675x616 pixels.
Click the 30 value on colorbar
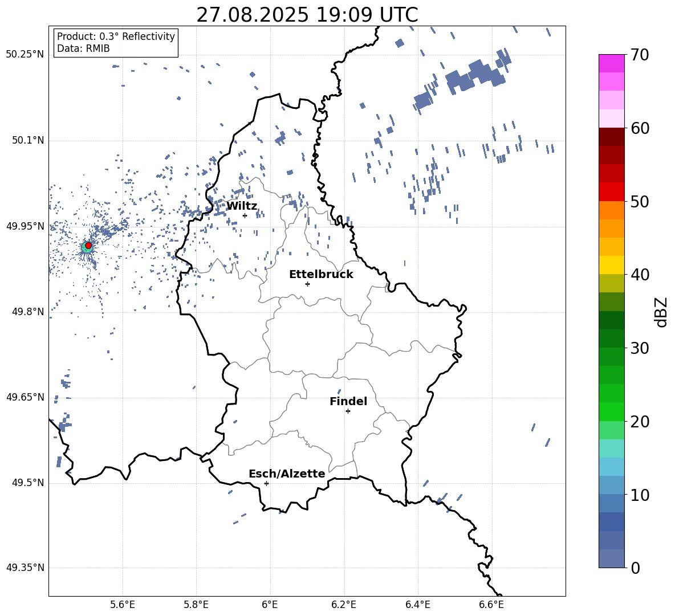(x=640, y=348)
